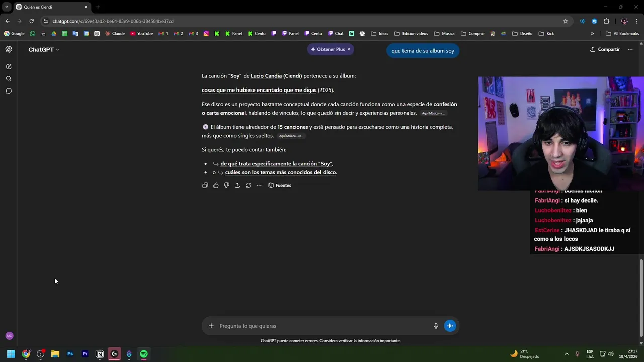Show hidden system tray icons

click(x=566, y=354)
